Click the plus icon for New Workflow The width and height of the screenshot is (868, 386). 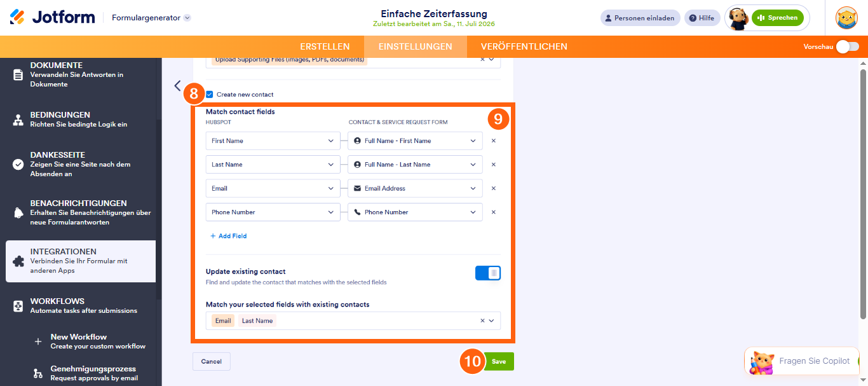tap(38, 341)
